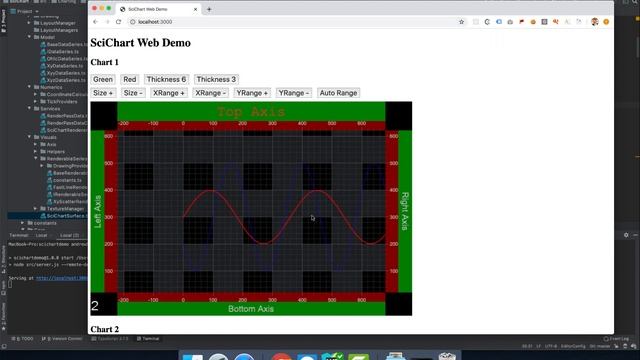Click the Finder icon in the Dock
Image resolution: width=640 pixels, height=360 pixels.
click(x=192, y=357)
